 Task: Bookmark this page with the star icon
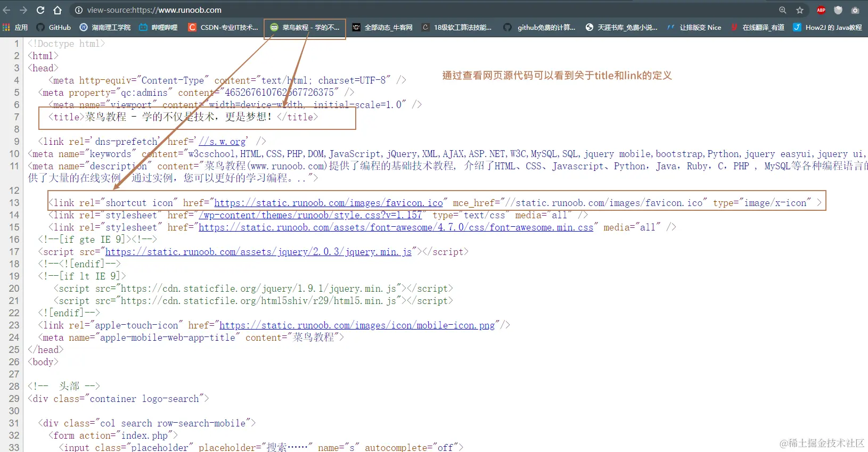pos(799,10)
